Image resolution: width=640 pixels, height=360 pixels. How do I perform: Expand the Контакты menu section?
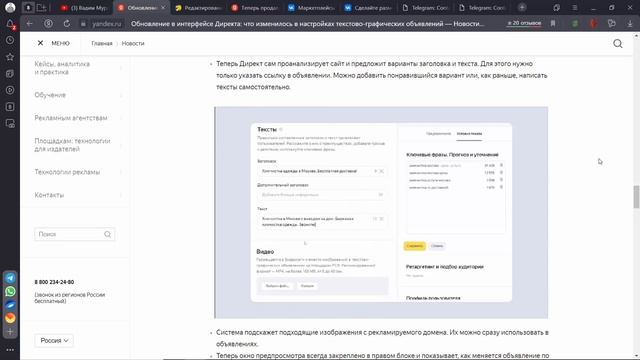pyautogui.click(x=78, y=195)
